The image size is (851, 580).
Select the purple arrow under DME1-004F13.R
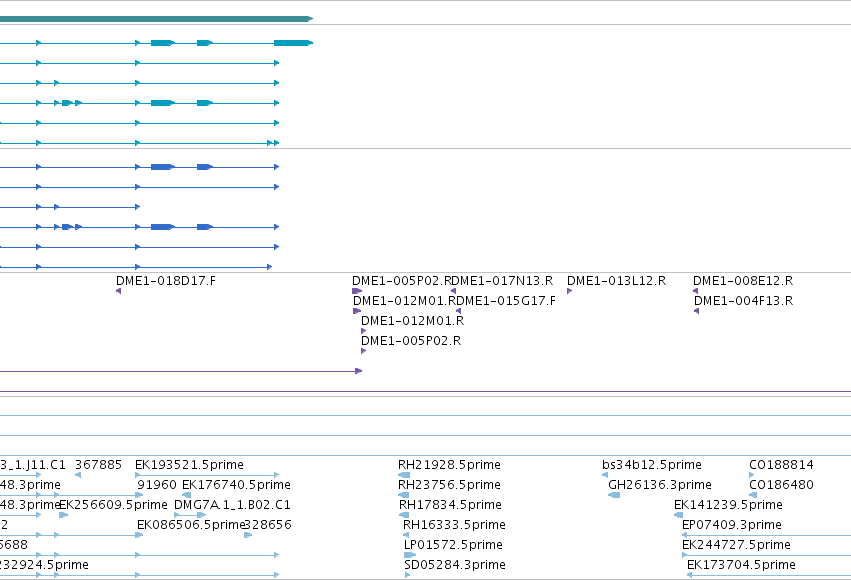tap(696, 311)
